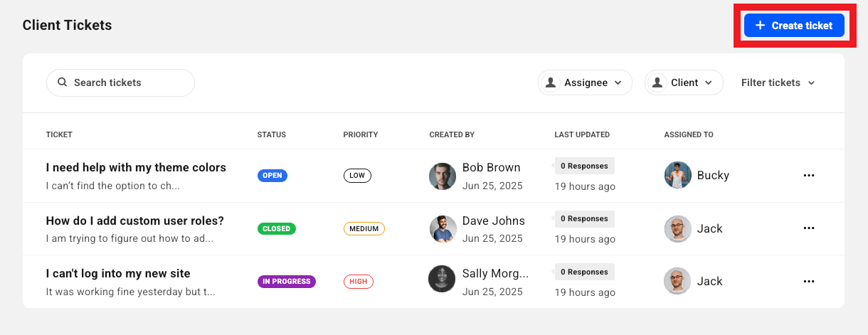
Task: Open ticket 'How do I add custom user roles?'
Action: point(135,220)
